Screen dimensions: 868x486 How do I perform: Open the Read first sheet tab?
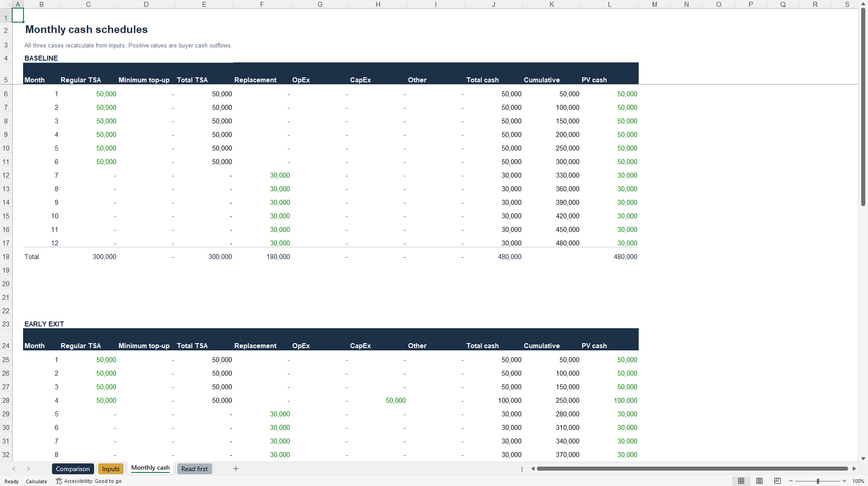pos(194,469)
